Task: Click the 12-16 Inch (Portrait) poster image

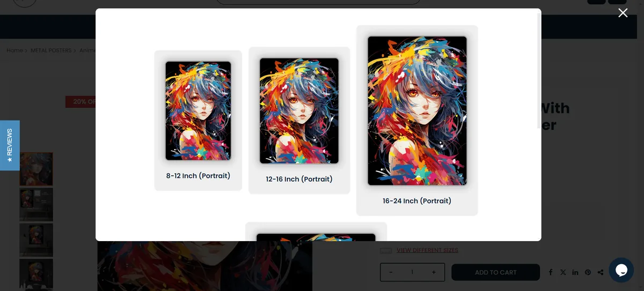Action: (x=299, y=110)
